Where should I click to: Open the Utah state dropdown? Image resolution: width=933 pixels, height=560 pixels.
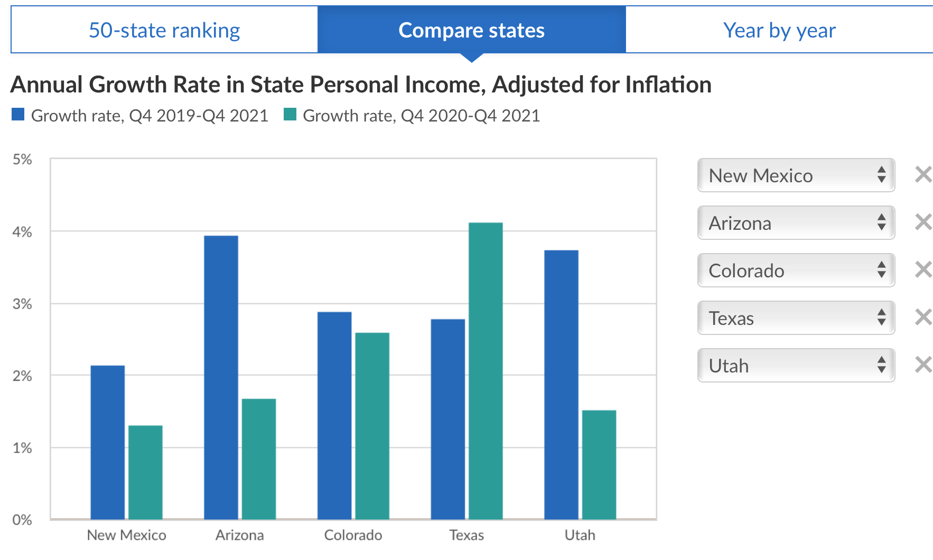(796, 365)
